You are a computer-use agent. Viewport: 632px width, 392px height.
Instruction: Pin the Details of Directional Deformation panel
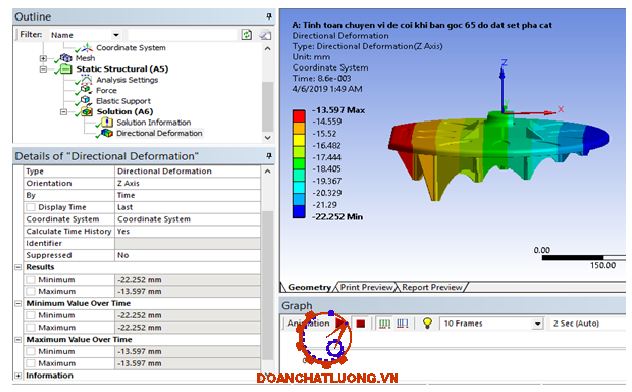coord(269,156)
